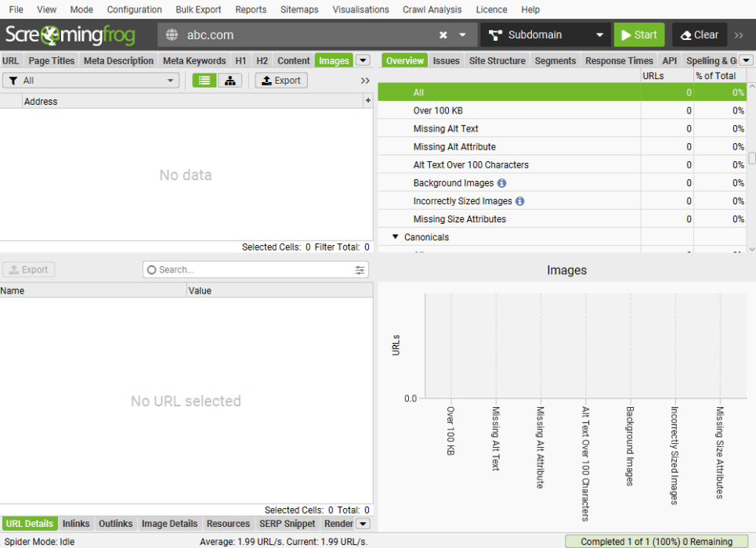Click the Screaming Frog logo
Image resolution: width=756 pixels, height=548 pixels.
71,34
